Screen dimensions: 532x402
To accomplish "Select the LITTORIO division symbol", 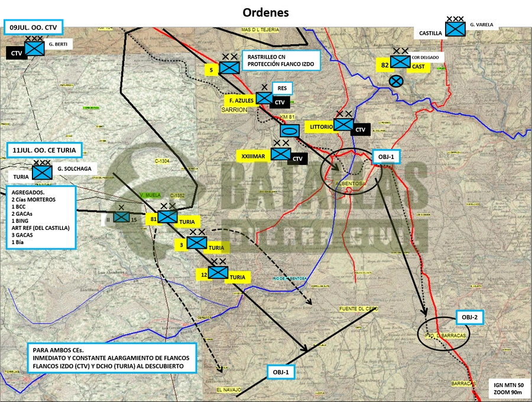I will click(343, 124).
